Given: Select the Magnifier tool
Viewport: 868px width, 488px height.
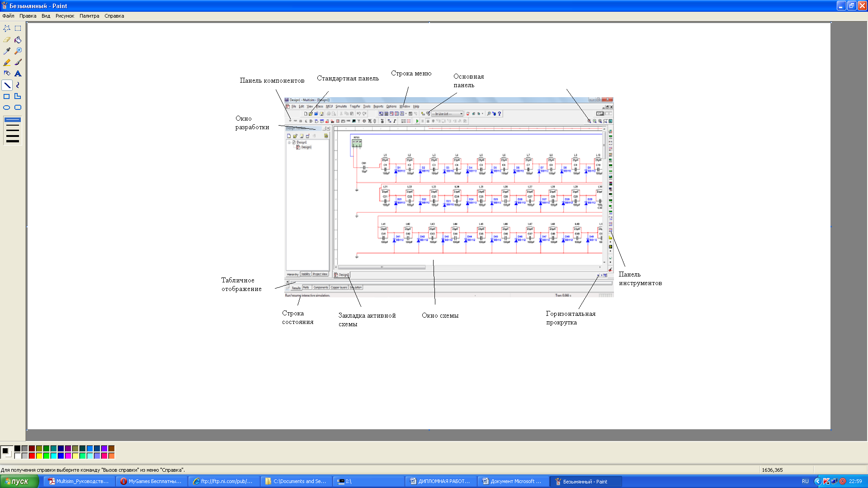Looking at the screenshot, I should click(18, 51).
